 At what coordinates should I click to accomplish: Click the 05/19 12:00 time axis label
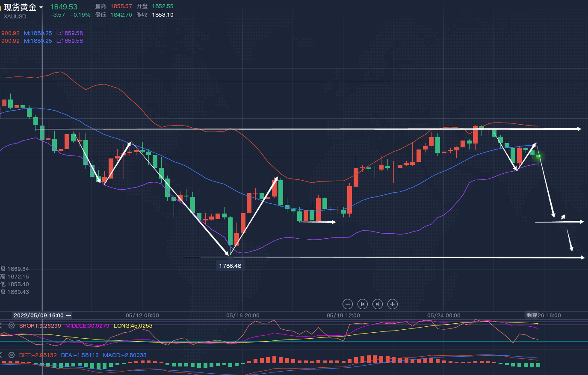pyautogui.click(x=343, y=315)
